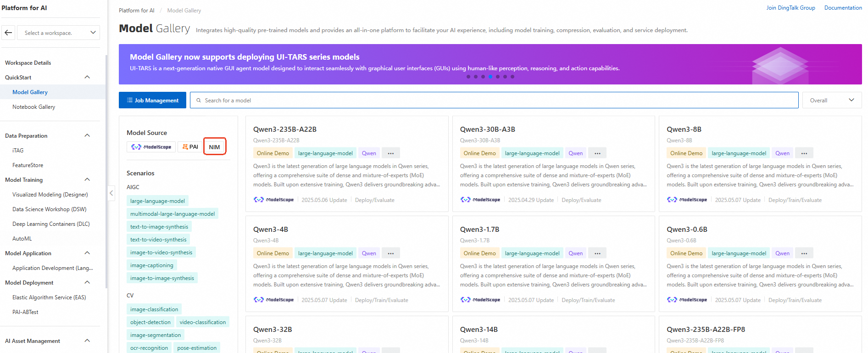The width and height of the screenshot is (868, 353).
Task: Open the Documentation link
Action: click(843, 8)
